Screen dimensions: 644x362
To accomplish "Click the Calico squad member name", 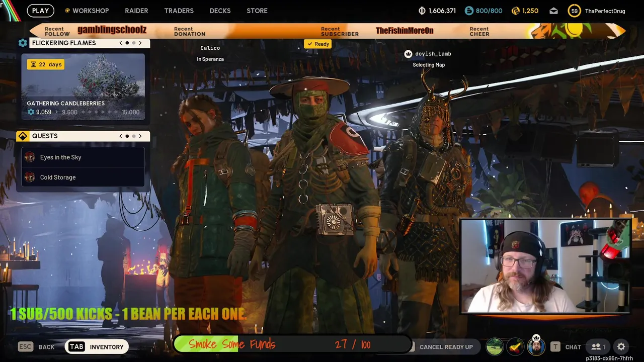I will pos(210,48).
